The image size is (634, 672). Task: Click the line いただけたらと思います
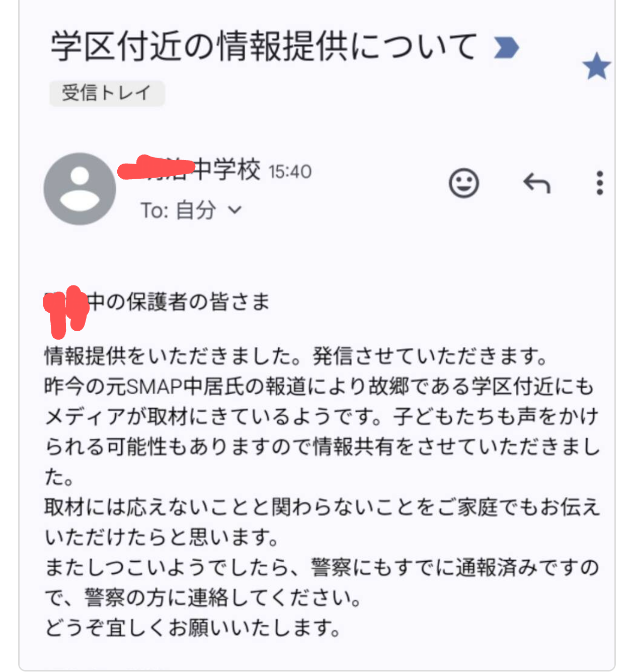pos(162,537)
